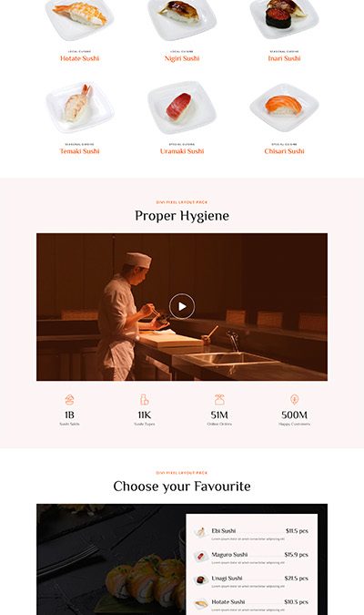Viewport: 364px width, 615px height.
Task: Click the online orders icon above 51M
Action: point(219,400)
